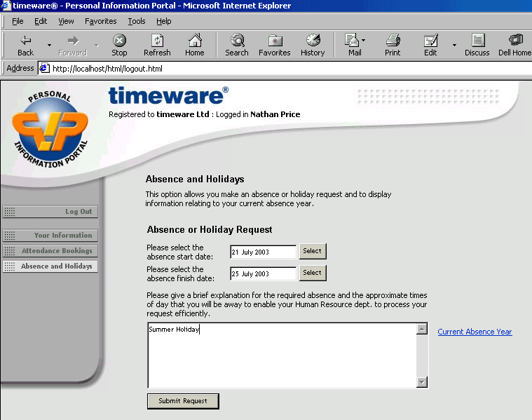This screenshot has width=532, height=420.
Task: Expand the Mail dropdown arrow
Action: point(363,40)
